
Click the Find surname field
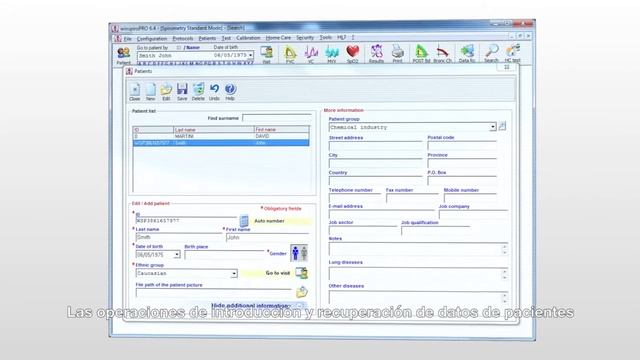[277, 118]
